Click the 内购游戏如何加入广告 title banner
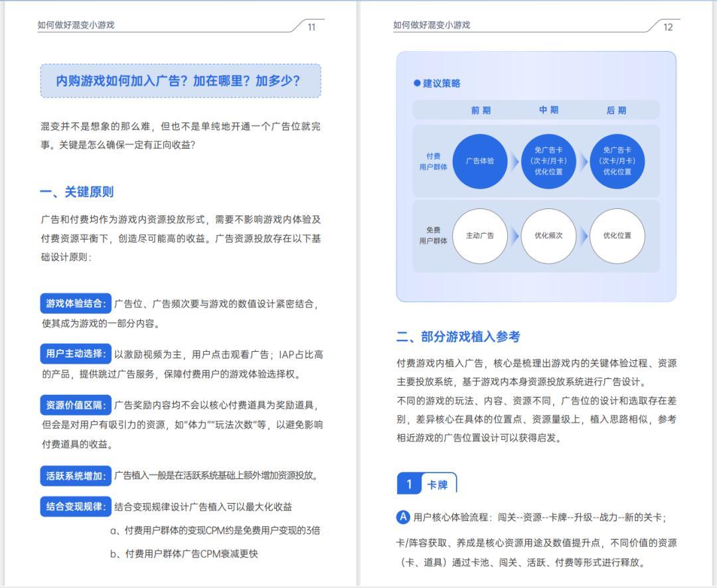The width and height of the screenshot is (717, 588). 181,81
